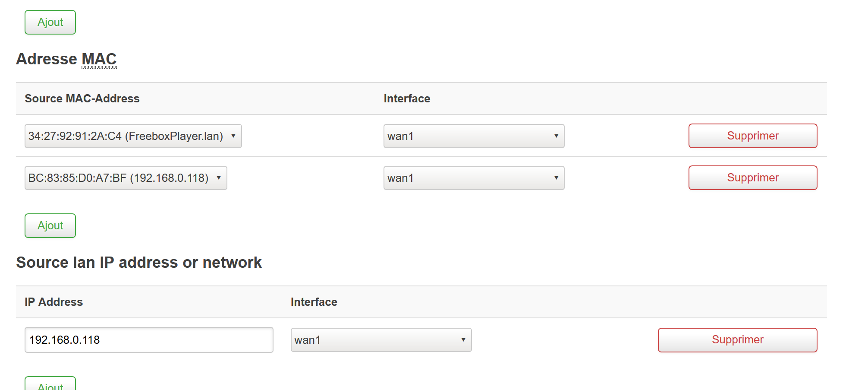
Task: Click the Source MAC-Address column header
Action: pyautogui.click(x=82, y=98)
